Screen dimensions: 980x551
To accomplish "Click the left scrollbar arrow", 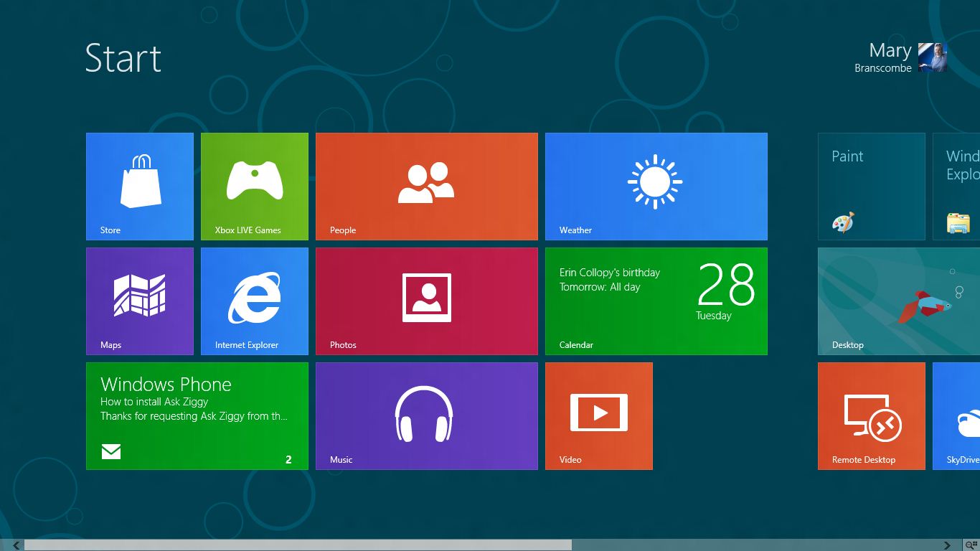I will [16, 545].
